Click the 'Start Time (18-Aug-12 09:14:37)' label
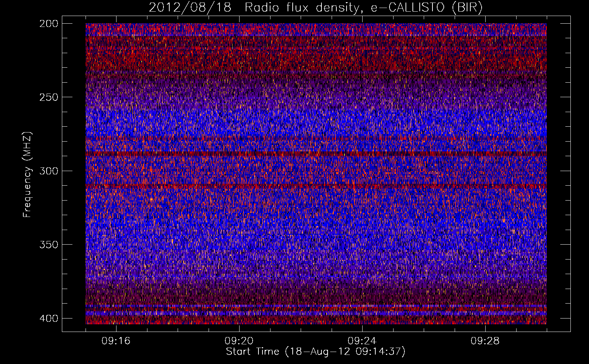589x364 pixels. click(316, 352)
